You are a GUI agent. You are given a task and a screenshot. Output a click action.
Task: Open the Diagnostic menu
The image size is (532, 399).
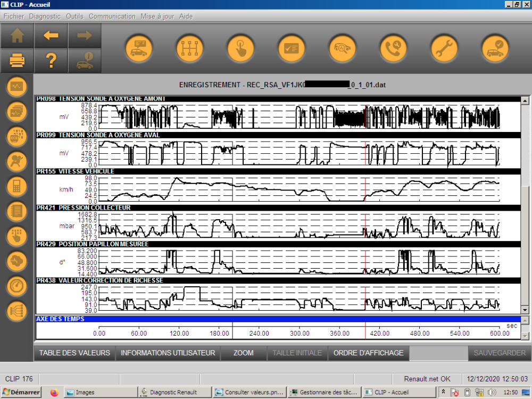pos(45,16)
